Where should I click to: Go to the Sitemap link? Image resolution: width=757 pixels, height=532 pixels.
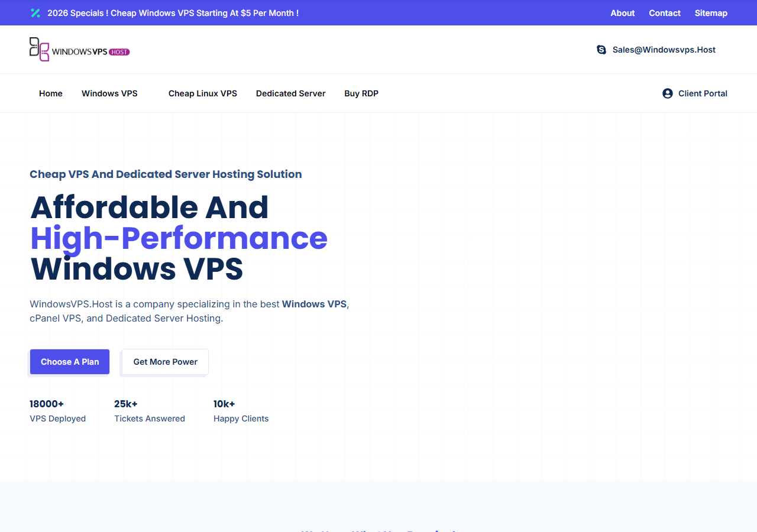tap(711, 13)
